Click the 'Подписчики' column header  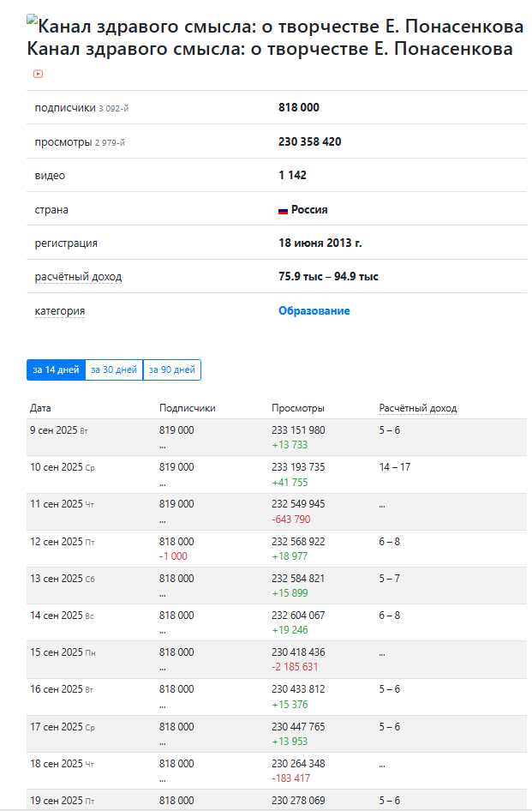point(187,408)
